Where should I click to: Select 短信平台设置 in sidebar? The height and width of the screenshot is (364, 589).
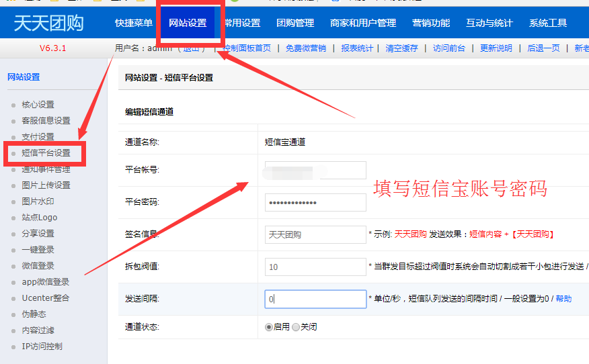pyautogui.click(x=46, y=153)
